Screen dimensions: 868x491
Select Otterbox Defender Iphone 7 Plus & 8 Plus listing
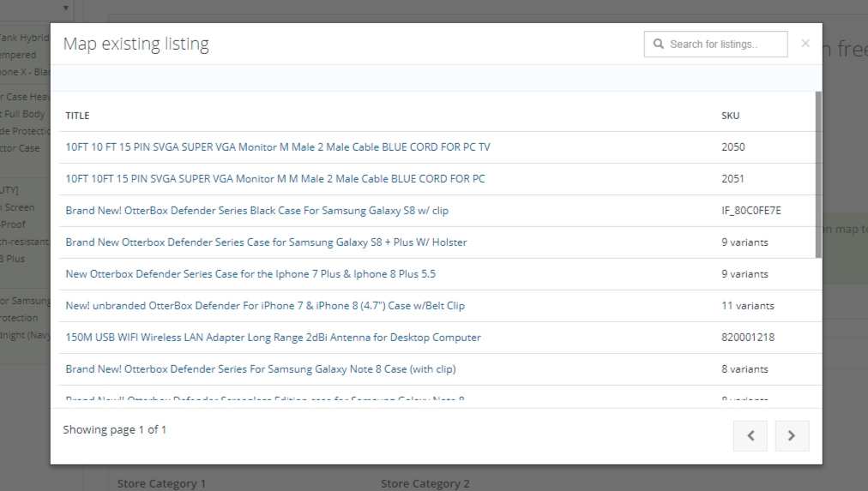tap(250, 273)
